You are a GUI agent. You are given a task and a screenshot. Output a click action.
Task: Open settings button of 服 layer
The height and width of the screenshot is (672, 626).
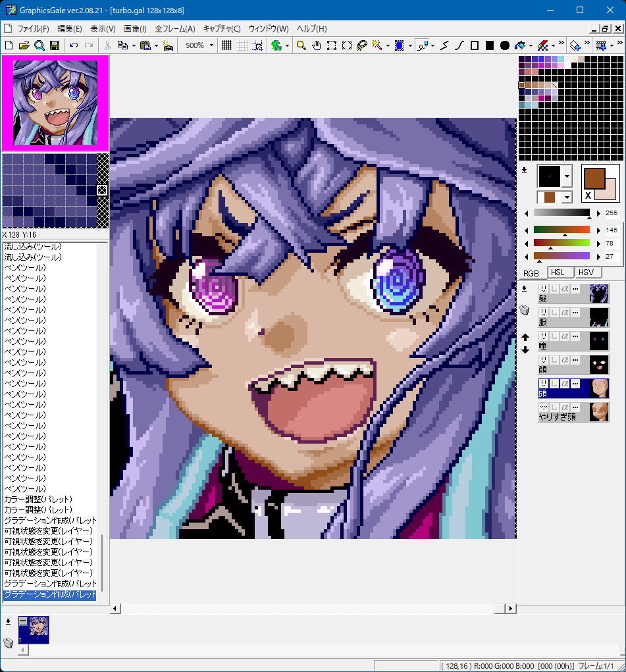pos(575,313)
